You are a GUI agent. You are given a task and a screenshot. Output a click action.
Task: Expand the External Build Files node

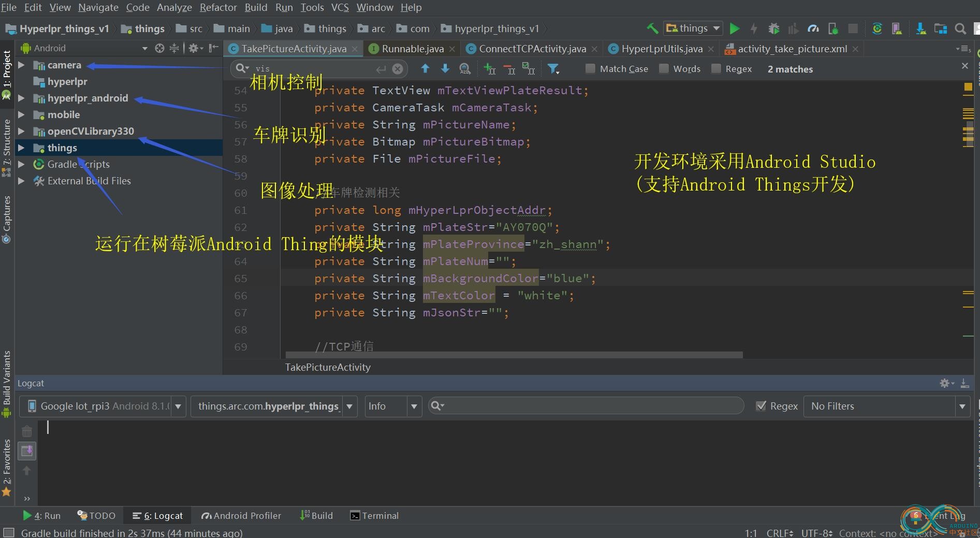[21, 181]
